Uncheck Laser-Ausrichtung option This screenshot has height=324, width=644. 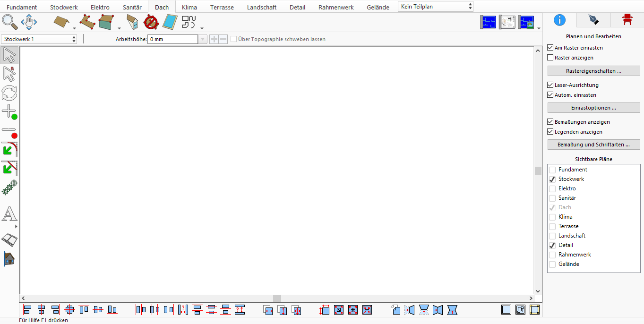pos(550,85)
